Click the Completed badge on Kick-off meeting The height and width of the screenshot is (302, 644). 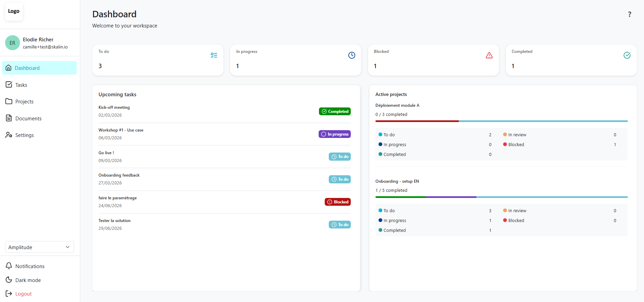pyautogui.click(x=335, y=112)
